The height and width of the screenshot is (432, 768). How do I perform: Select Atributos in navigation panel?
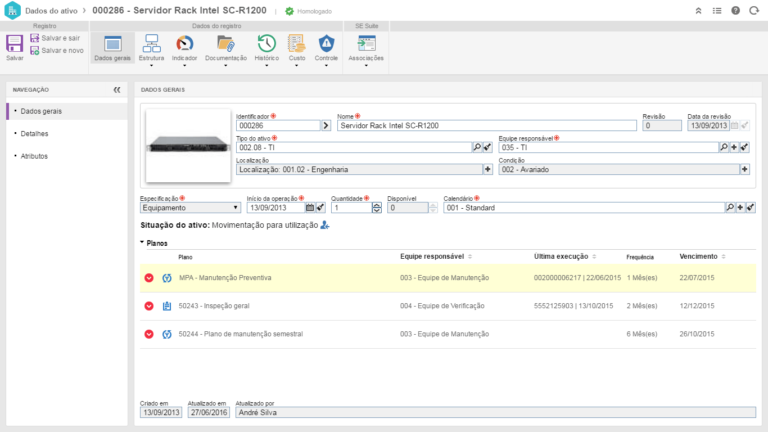[34, 156]
